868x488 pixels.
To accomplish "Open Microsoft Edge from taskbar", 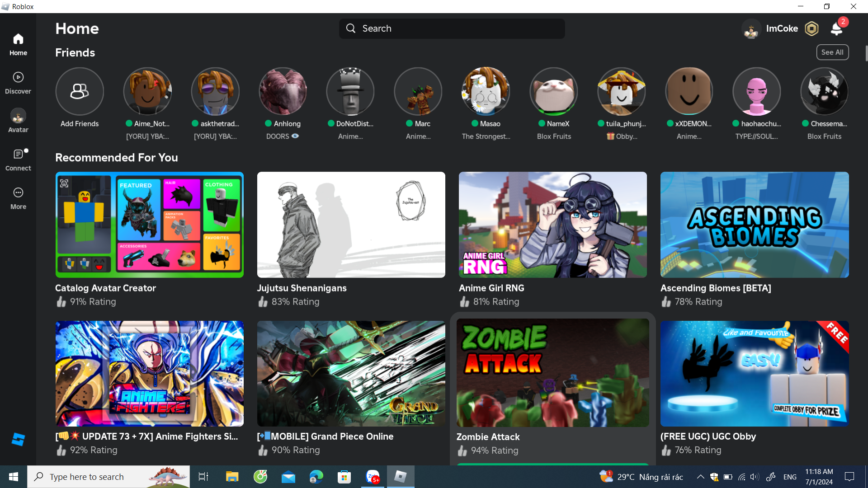I will (316, 477).
